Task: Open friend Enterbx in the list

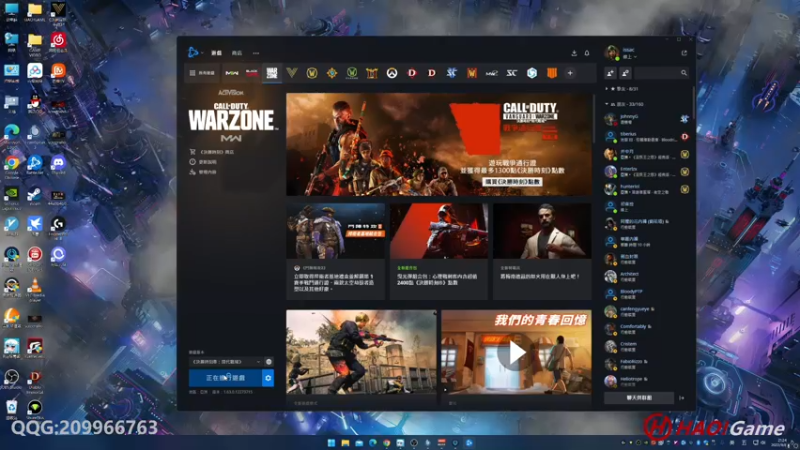Action: 646,171
